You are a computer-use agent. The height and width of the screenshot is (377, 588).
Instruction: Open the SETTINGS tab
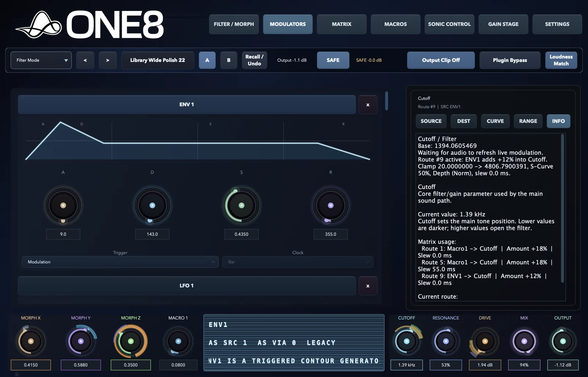click(x=557, y=24)
